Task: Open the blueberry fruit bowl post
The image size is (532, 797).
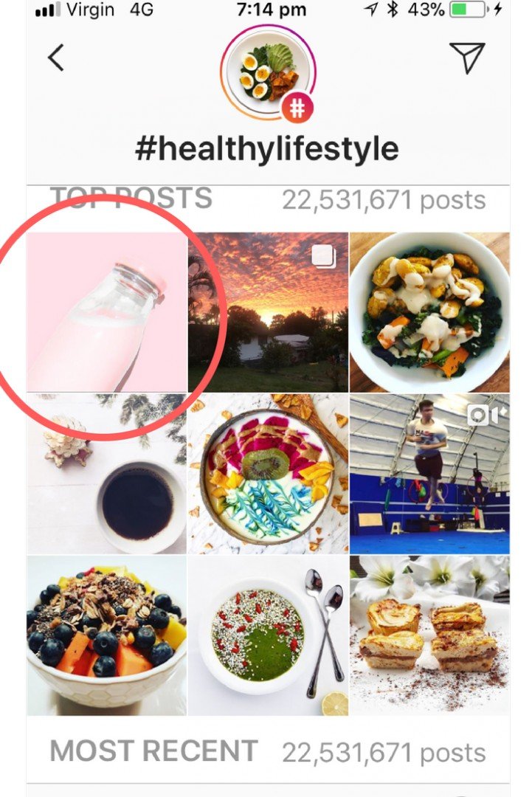Action: 107,635
